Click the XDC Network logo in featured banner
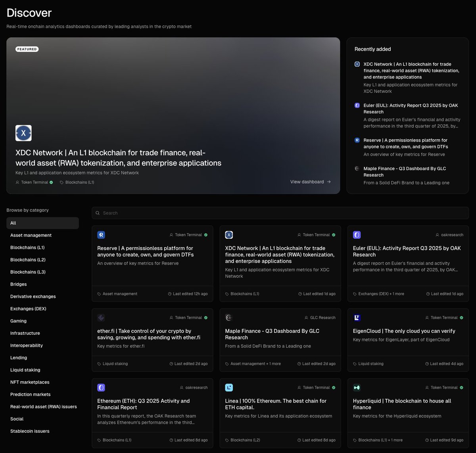Image resolution: width=476 pixels, height=453 pixels. point(23,133)
